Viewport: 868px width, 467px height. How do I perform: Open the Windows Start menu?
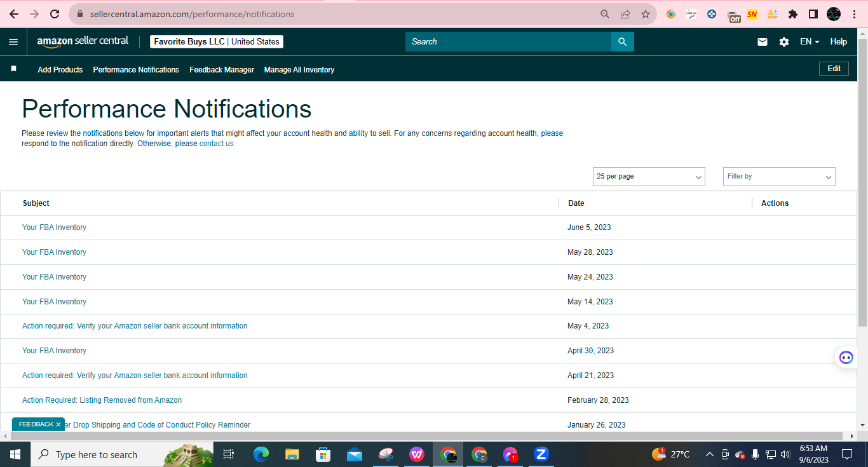(15, 454)
